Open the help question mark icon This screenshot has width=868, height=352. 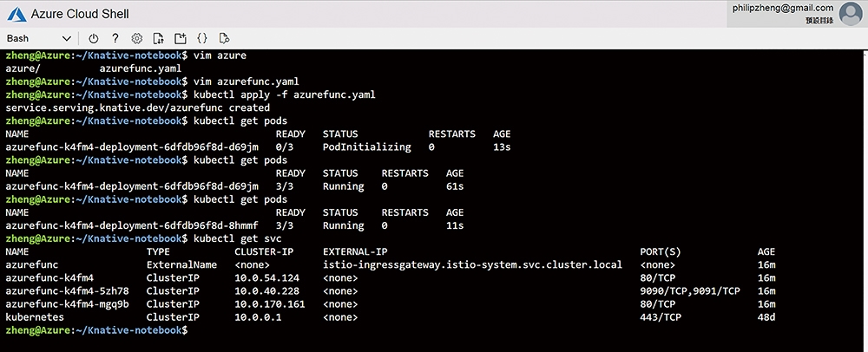click(x=115, y=38)
